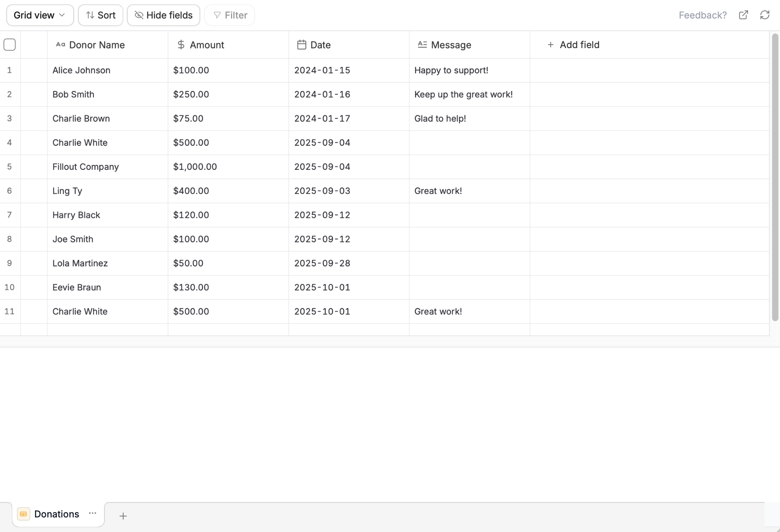Open the table in a new window via share icon
Viewport: 780px width, 532px height.
[743, 15]
